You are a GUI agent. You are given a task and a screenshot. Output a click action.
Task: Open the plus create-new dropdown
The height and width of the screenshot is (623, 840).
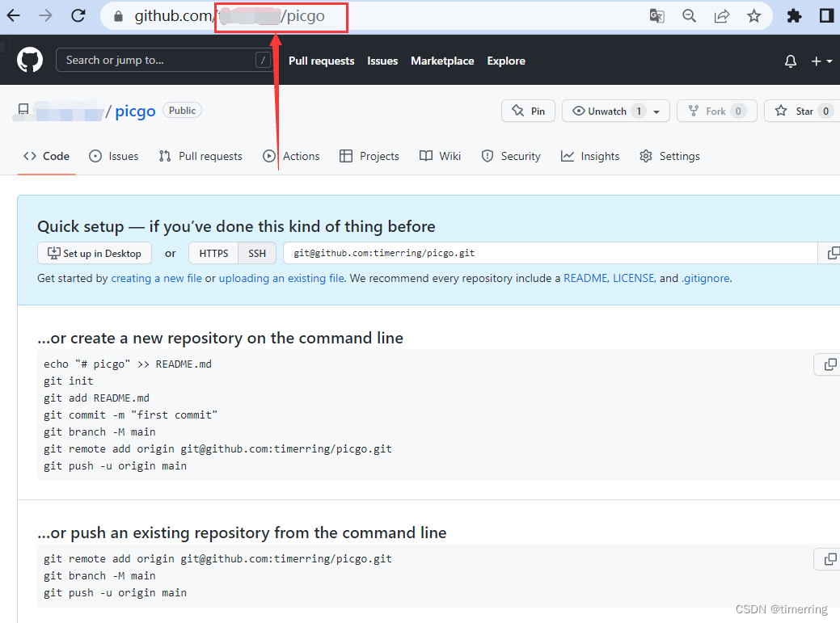point(821,61)
